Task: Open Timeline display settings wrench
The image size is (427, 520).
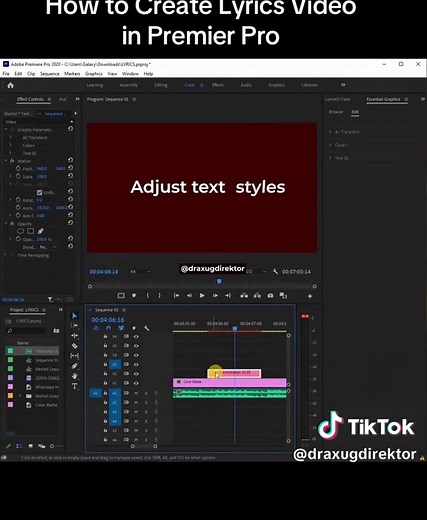Action: click(x=146, y=328)
